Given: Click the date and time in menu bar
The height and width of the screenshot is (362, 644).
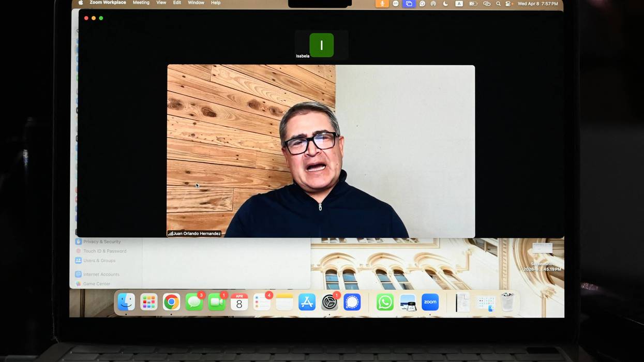Looking at the screenshot, I should [x=537, y=4].
